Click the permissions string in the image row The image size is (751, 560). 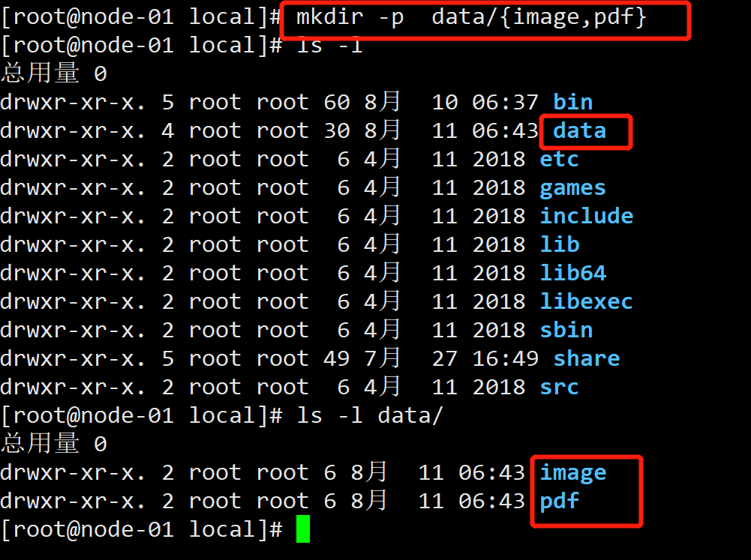tap(72, 472)
